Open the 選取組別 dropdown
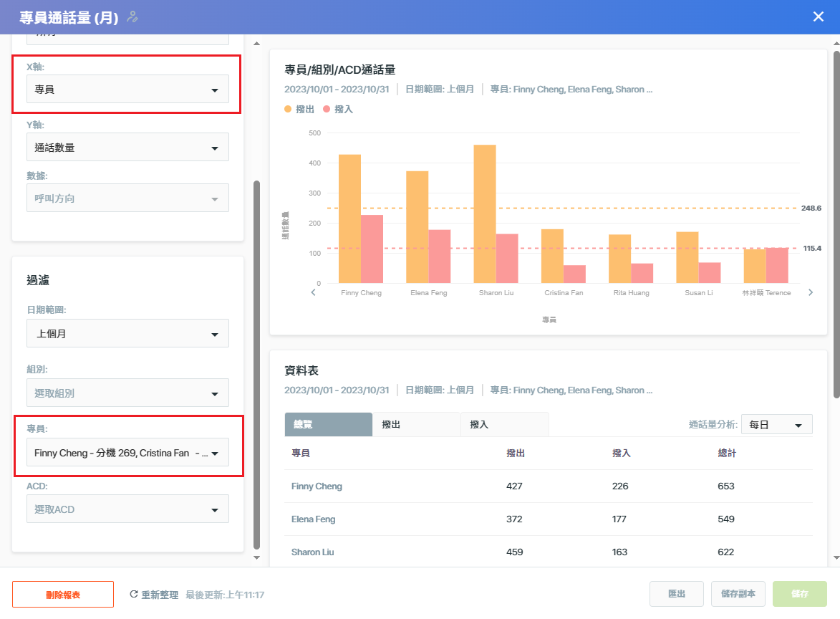Screen dimensions: 840x619 (x=127, y=393)
